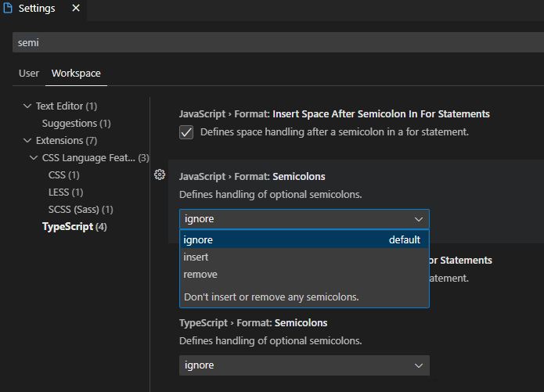
Task: Click the Settings file icon in tab
Action: [7, 9]
